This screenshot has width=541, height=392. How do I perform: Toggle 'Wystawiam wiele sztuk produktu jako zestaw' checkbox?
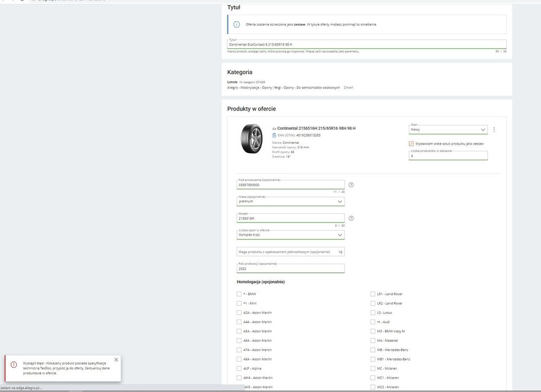point(411,143)
